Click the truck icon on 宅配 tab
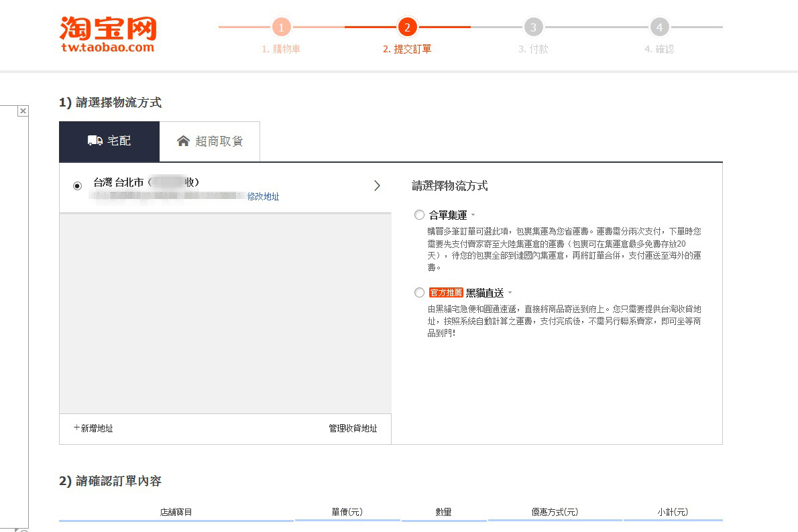 click(95, 141)
